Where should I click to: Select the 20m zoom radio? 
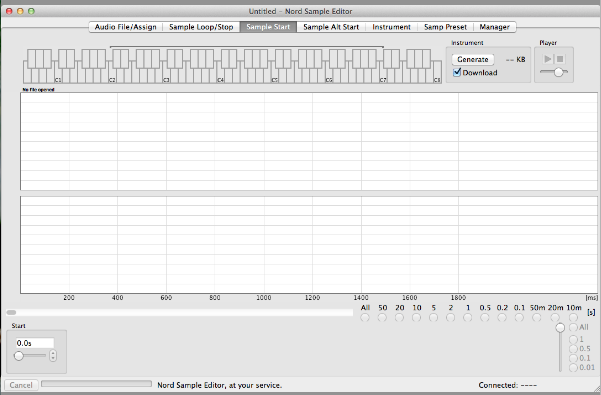(x=555, y=318)
